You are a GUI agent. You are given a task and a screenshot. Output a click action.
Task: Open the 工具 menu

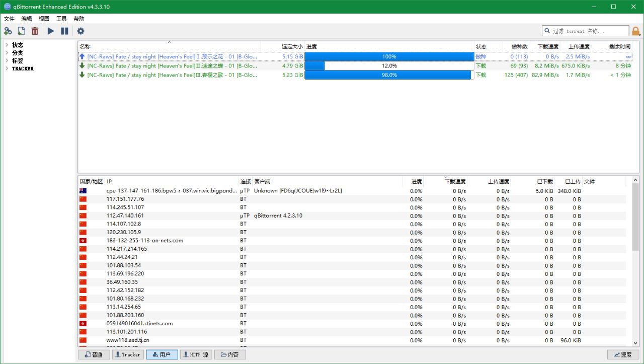61,19
